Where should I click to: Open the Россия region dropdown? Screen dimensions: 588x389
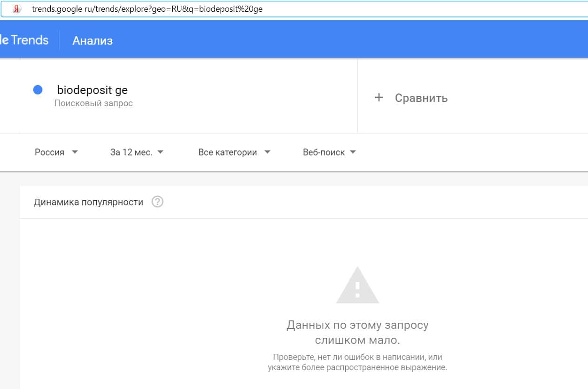50,152
